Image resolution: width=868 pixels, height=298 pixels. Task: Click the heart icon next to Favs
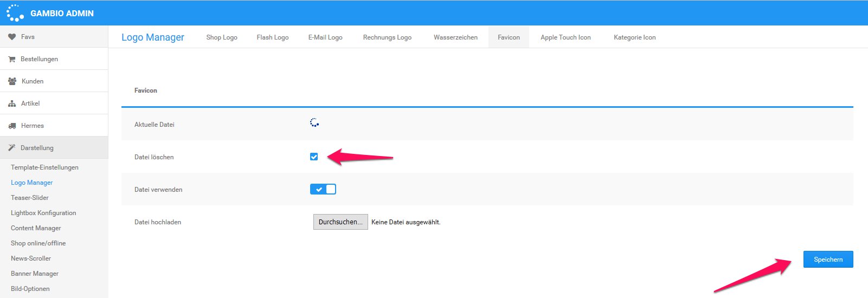point(12,37)
